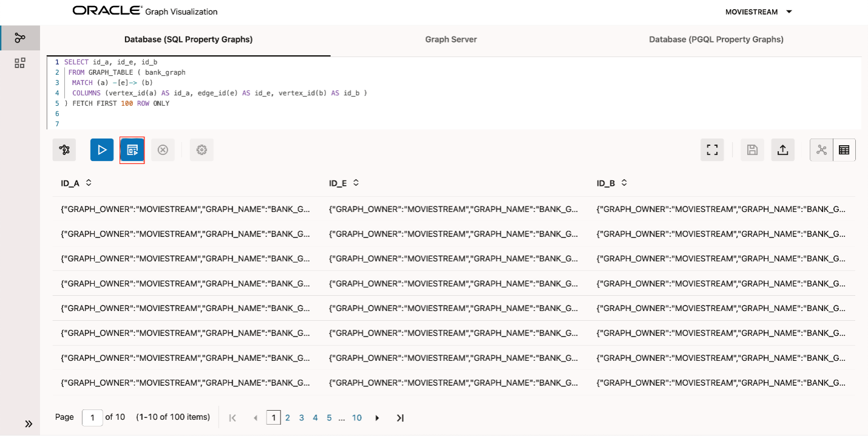868x438 pixels.
Task: Sort the table by ID_E column
Action: [x=356, y=182]
